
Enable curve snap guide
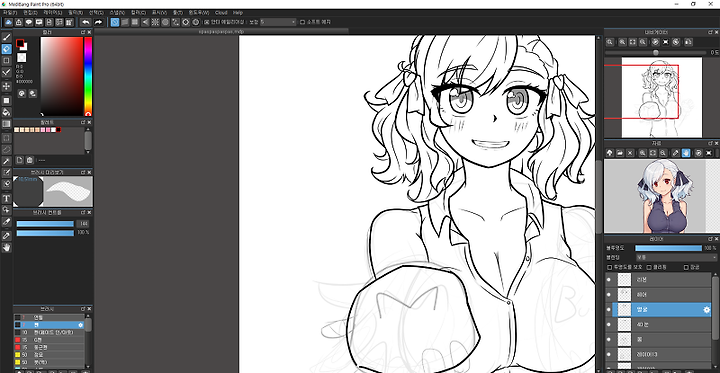tap(175, 22)
